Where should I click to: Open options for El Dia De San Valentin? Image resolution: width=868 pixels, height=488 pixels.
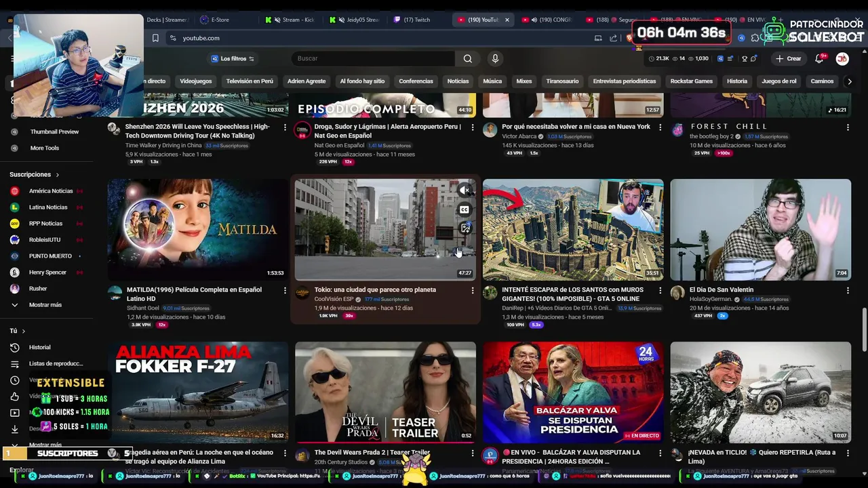pos(848,290)
